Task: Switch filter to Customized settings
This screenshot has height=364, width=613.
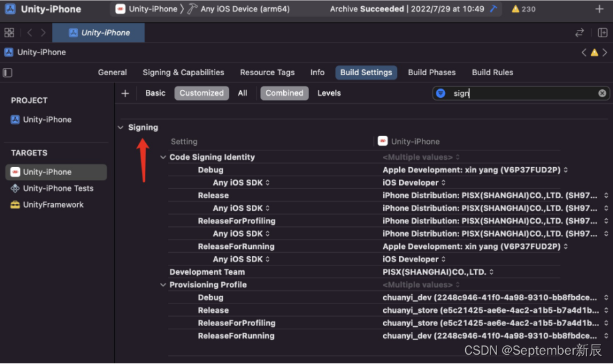Action: tap(202, 93)
